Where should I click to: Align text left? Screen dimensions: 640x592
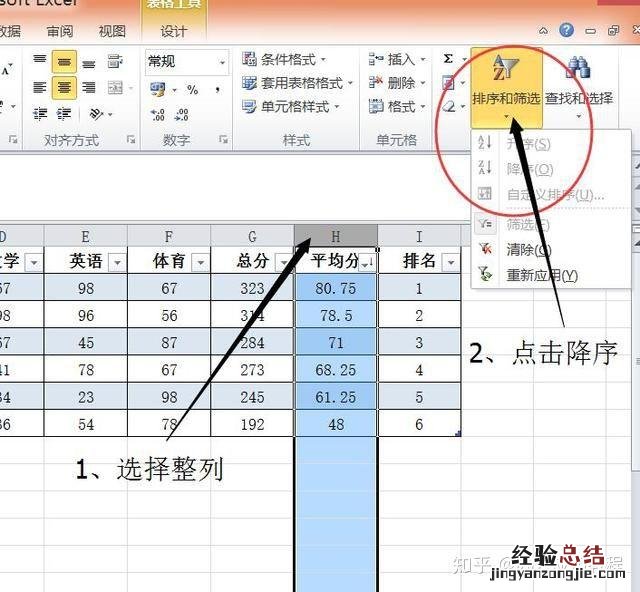[x=40, y=87]
